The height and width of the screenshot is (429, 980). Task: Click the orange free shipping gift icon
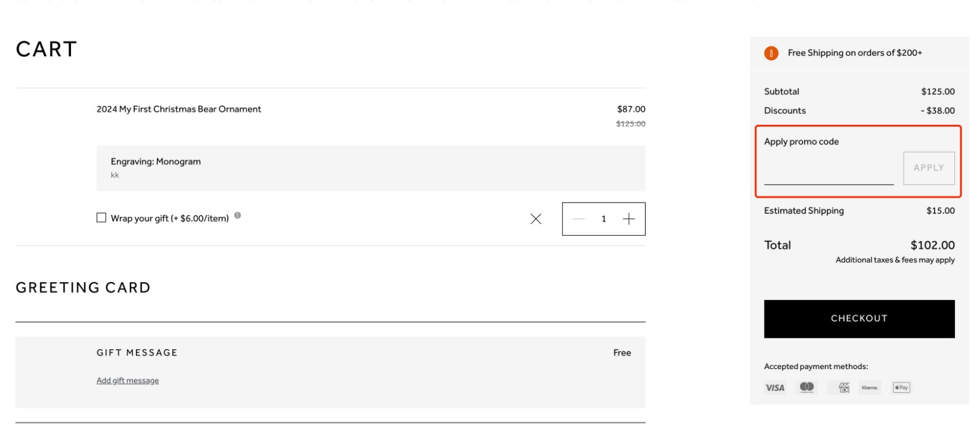[x=770, y=53]
